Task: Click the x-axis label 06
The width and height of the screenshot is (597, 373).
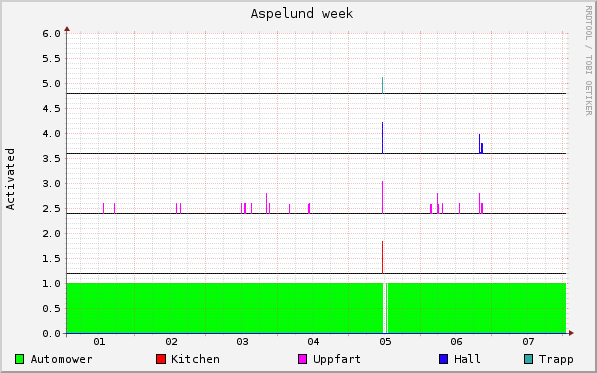Action: point(456,342)
